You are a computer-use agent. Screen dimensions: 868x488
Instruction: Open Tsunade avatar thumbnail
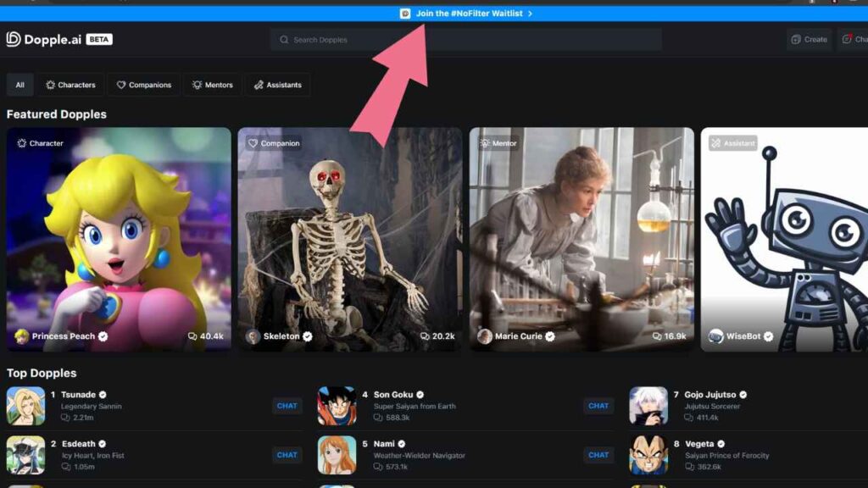click(x=25, y=406)
